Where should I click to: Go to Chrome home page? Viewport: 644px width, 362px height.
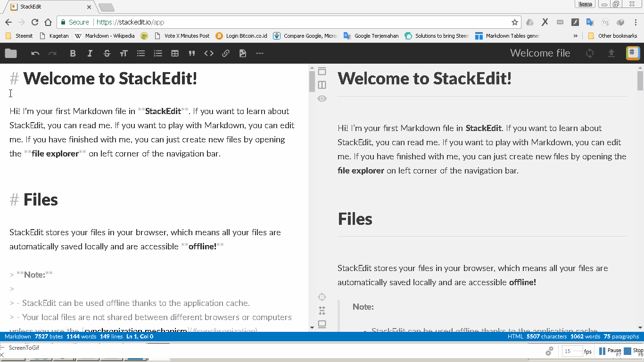point(48,22)
